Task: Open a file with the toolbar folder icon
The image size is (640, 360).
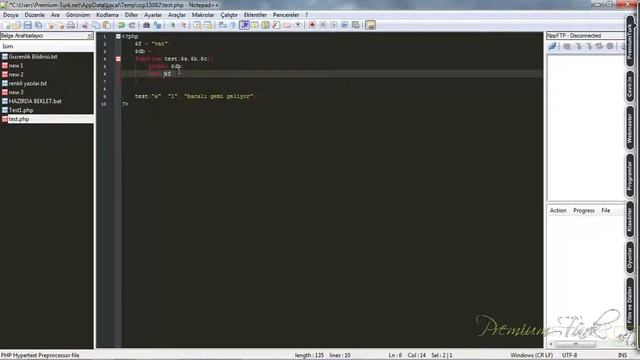Action: point(17,25)
